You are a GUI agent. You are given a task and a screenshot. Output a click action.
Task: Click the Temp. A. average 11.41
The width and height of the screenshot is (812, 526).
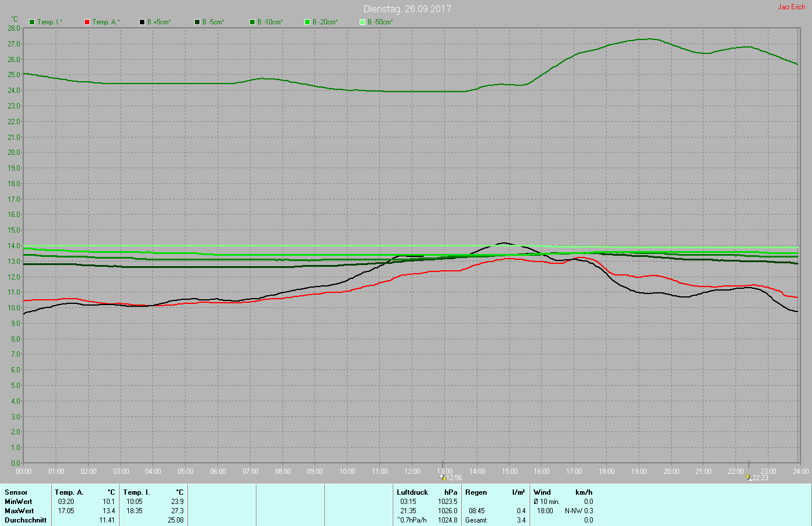(107, 520)
